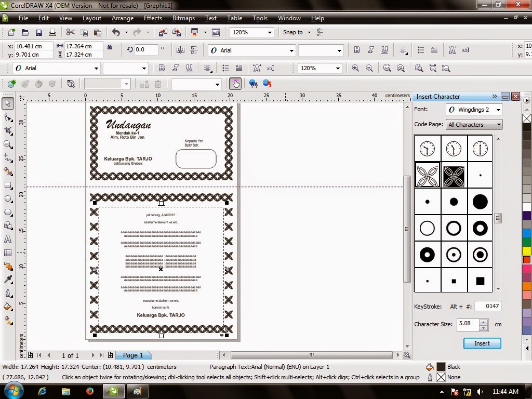The height and width of the screenshot is (399, 532).
Task: Click the New document icon
Action: tap(11, 32)
